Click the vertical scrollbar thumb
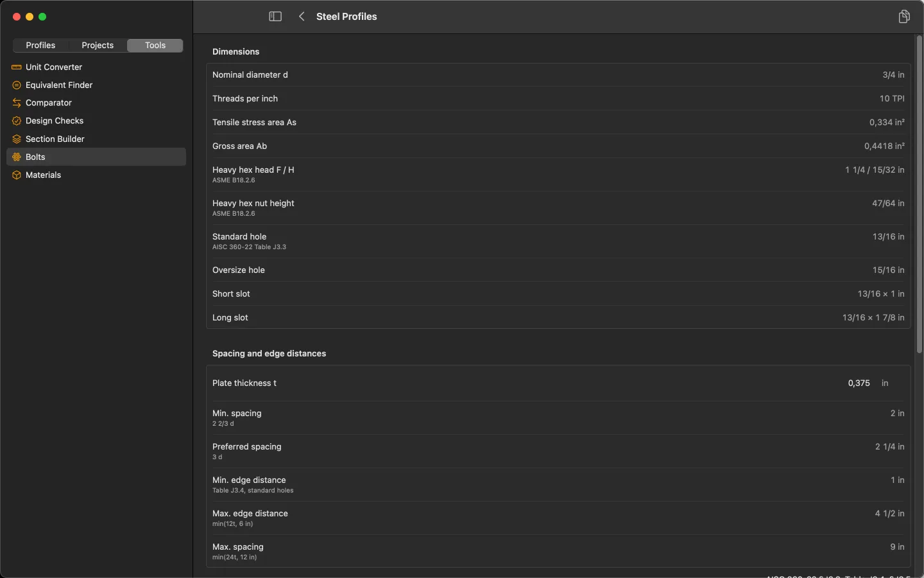The height and width of the screenshot is (578, 924). coord(919,195)
